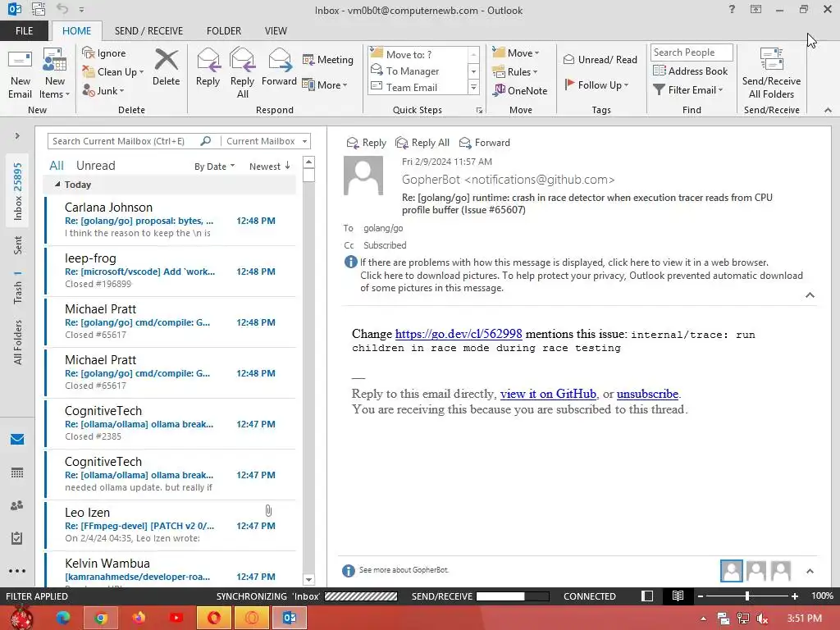Click the view it on GitHub link

[548, 394]
